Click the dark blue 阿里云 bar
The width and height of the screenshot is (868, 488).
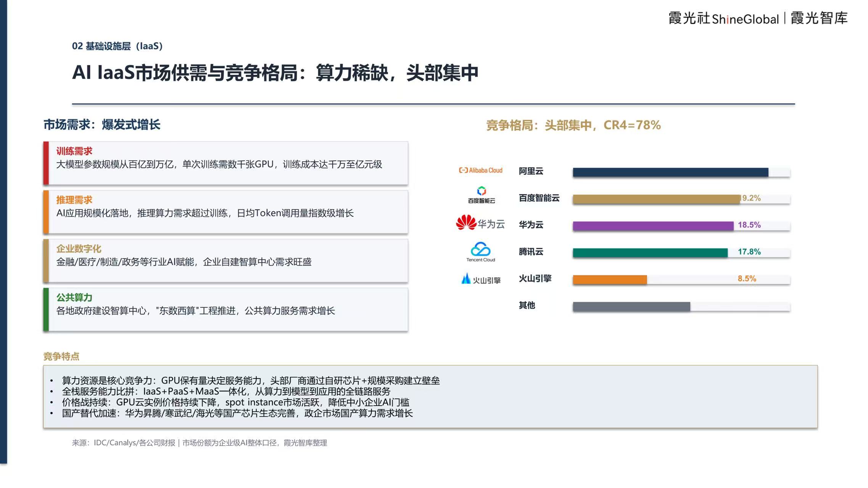[x=670, y=172]
